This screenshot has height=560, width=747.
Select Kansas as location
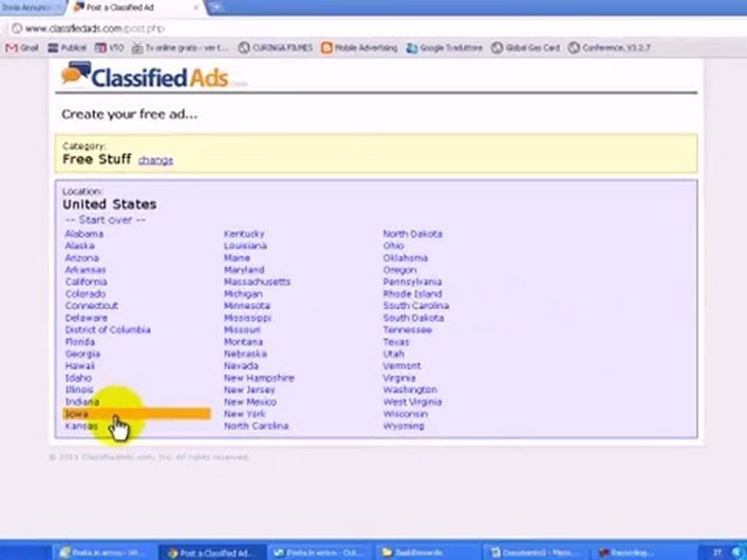pyautogui.click(x=82, y=425)
